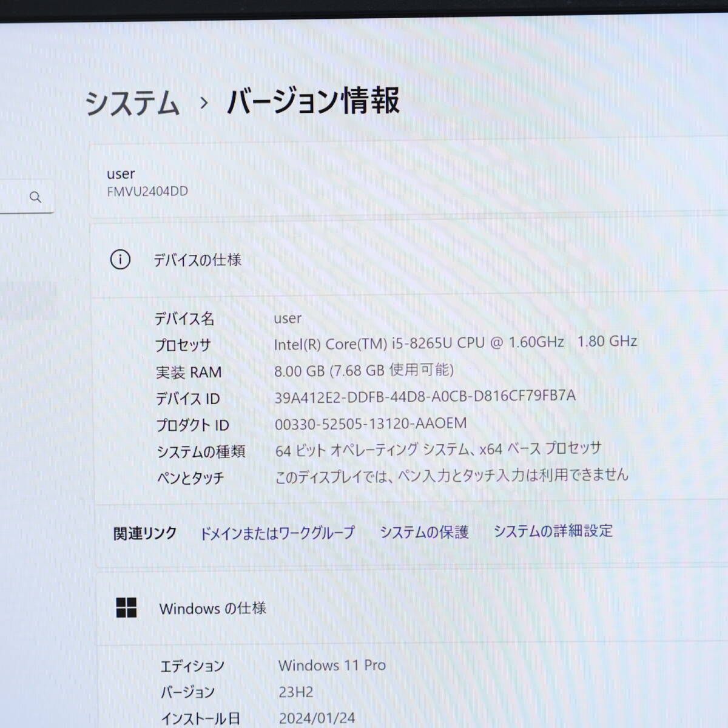Click the デバイス ID label
Screen dimensions: 728x728
point(188,399)
